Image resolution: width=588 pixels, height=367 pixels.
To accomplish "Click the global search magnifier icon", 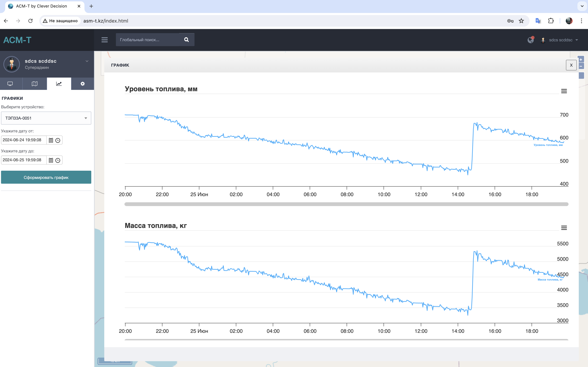I will click(186, 40).
